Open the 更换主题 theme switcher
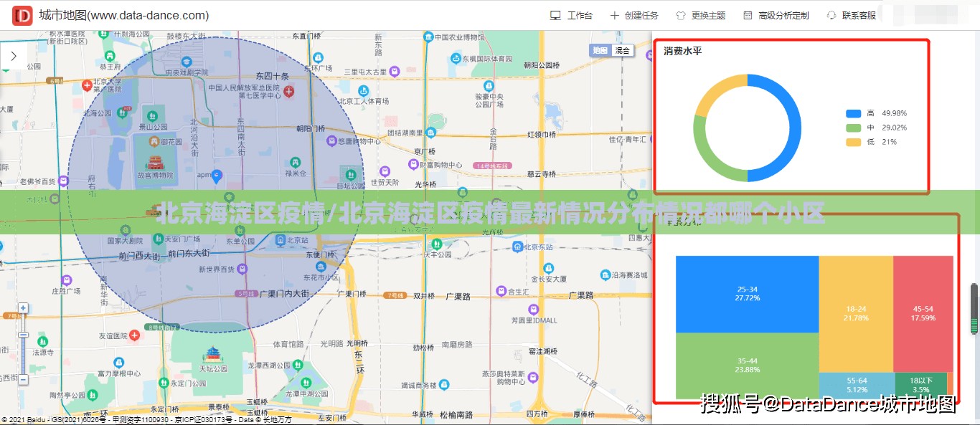980x425 pixels. pyautogui.click(x=701, y=16)
